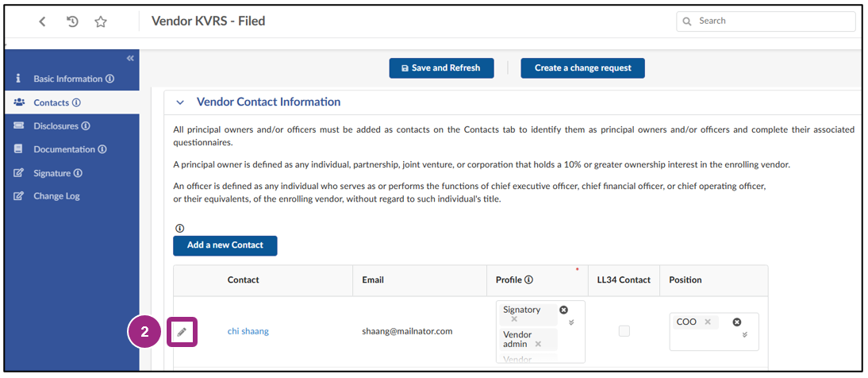
Task: Click the shaang@mailnator.com email cell
Action: pos(408,331)
